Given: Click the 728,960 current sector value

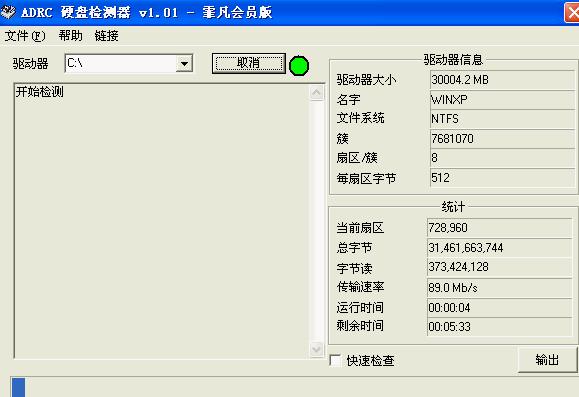Looking at the screenshot, I should [x=500, y=228].
